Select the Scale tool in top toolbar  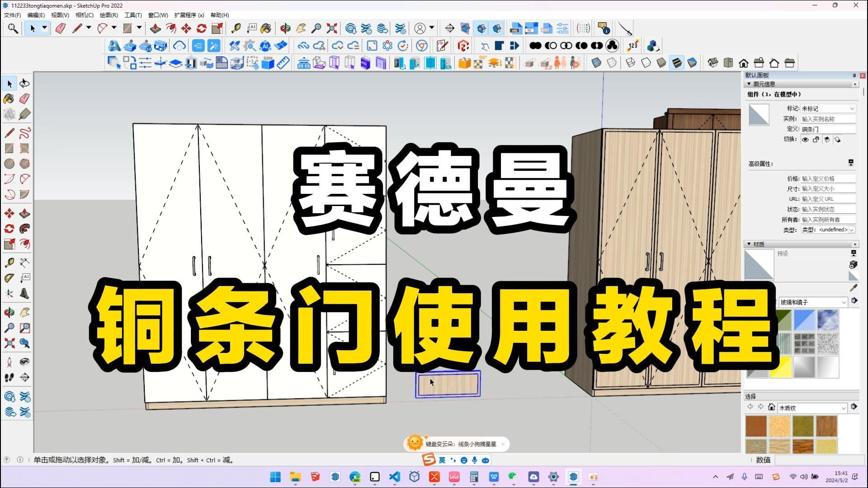217,28
